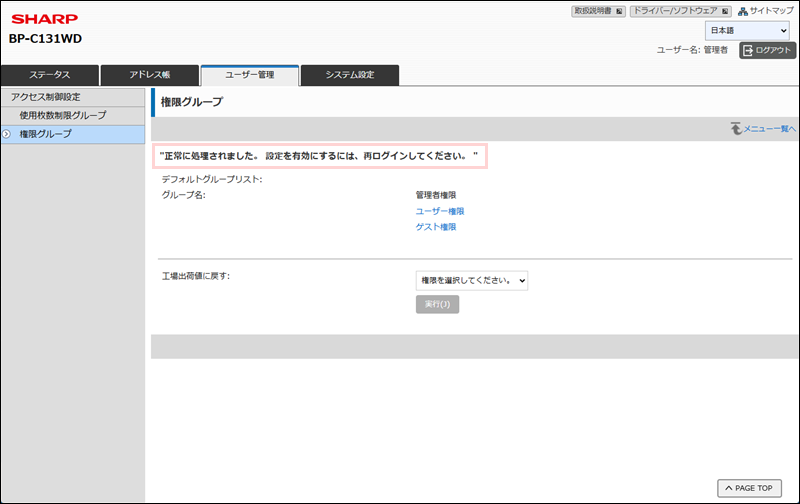Screen dimensions: 800x504
Task: Click the SHARP logo
Action: pyautogui.click(x=45, y=19)
